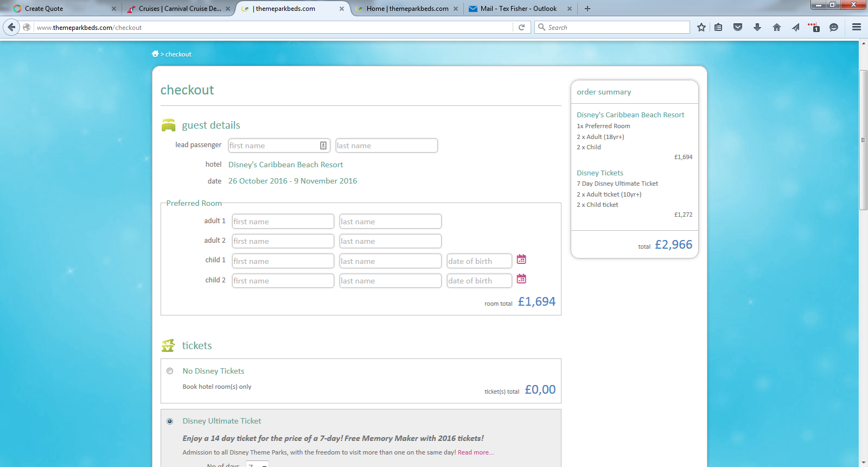Click the child 2 date of birth field
Image resolution: width=868 pixels, height=467 pixels.
click(479, 281)
